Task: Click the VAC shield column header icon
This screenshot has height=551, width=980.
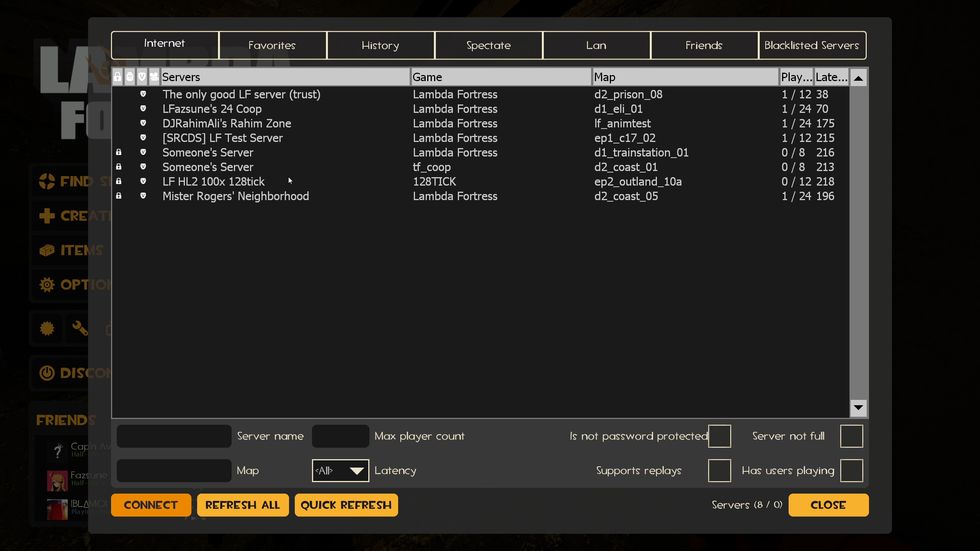Action: click(142, 77)
